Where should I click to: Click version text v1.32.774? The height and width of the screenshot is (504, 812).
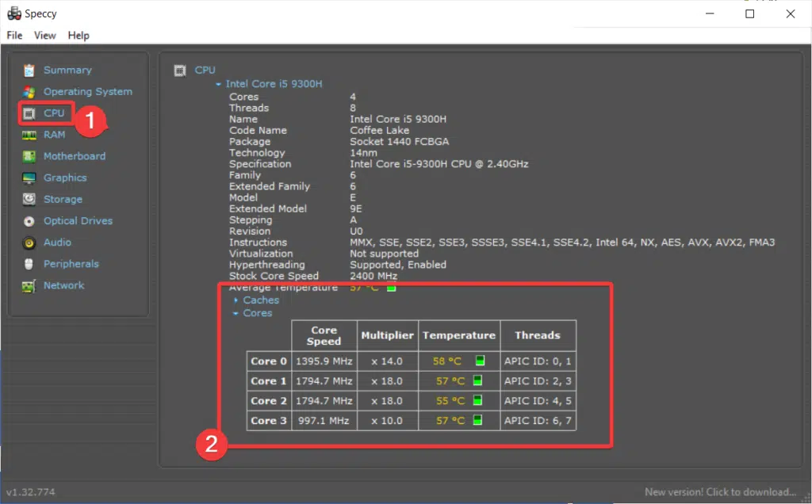(31, 491)
